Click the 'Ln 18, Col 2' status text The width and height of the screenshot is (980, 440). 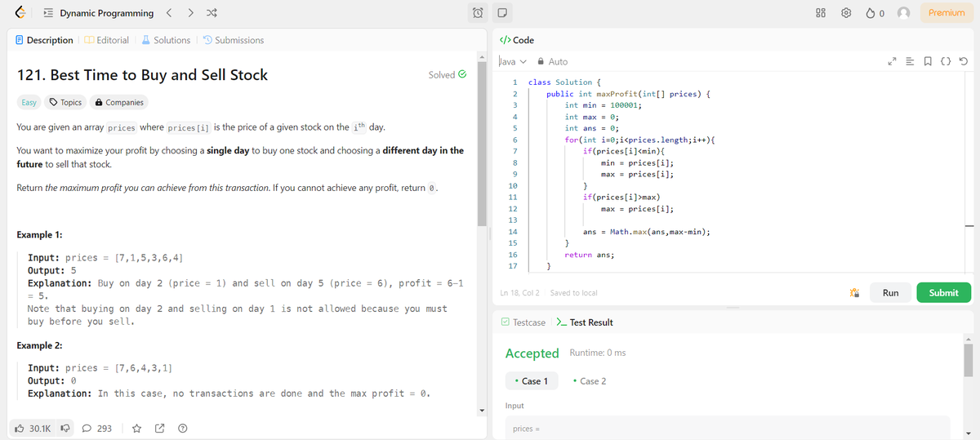[x=519, y=293]
